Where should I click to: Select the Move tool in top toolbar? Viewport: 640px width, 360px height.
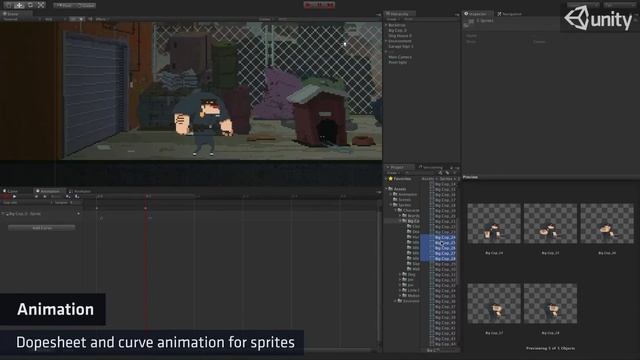pyautogui.click(x=19, y=5)
